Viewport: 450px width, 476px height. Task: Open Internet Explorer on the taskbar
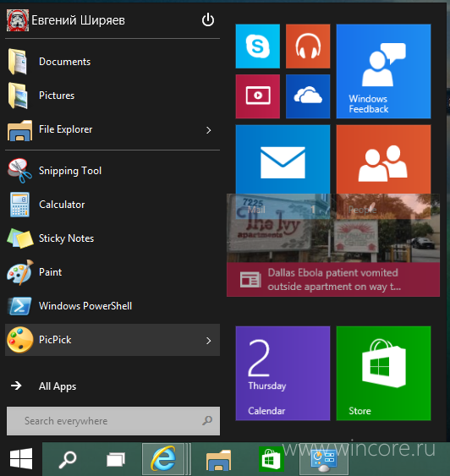(163, 460)
